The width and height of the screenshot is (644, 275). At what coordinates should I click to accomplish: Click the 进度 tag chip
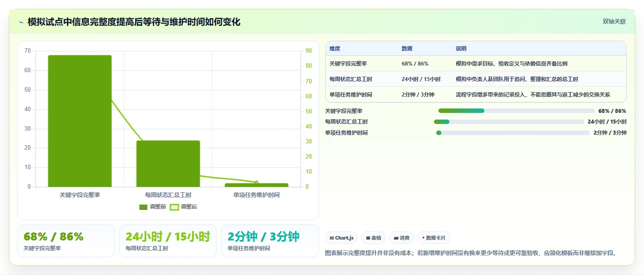[402, 238]
